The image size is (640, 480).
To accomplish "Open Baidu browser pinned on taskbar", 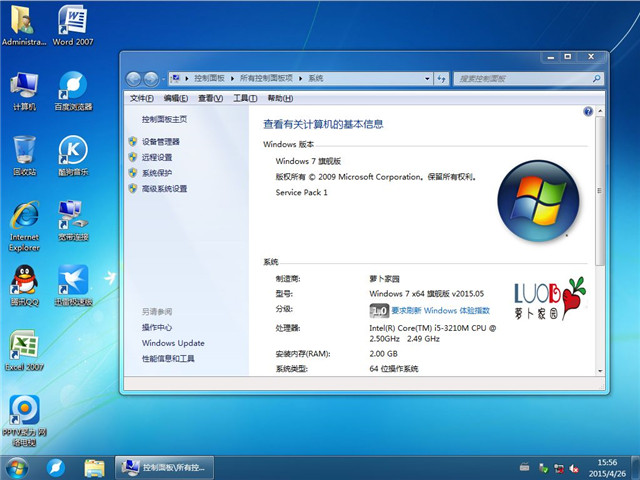I will (x=56, y=468).
